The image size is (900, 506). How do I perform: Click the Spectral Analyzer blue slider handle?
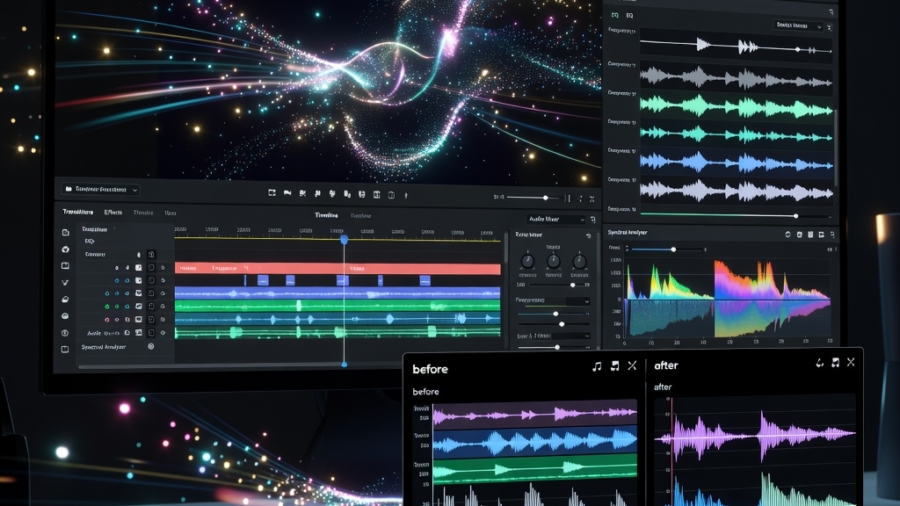coord(673,250)
